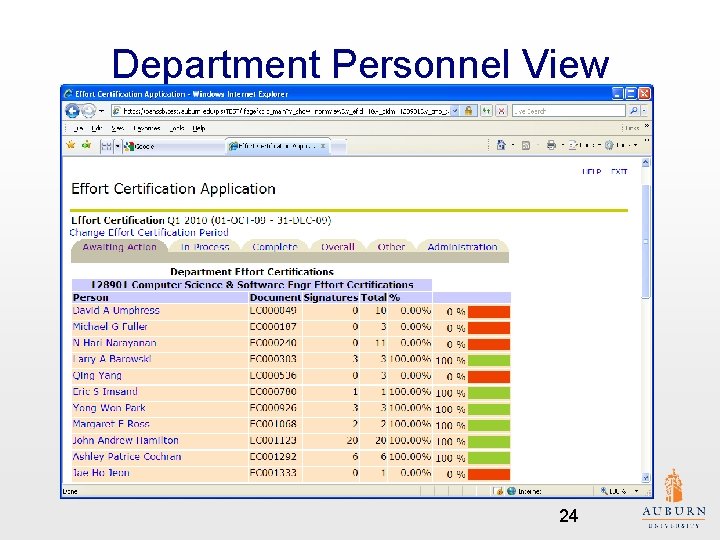Click the Home icon in command bar
720x540 pixels.
point(502,146)
